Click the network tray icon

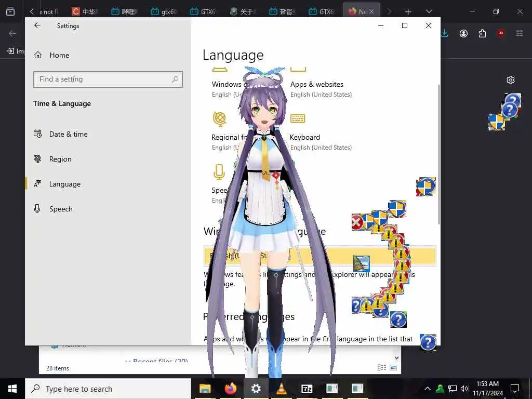click(453, 389)
